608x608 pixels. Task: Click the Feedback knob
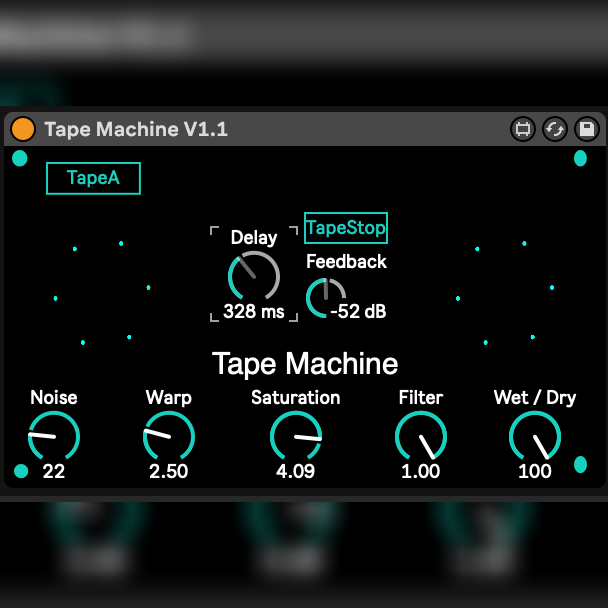(x=325, y=298)
